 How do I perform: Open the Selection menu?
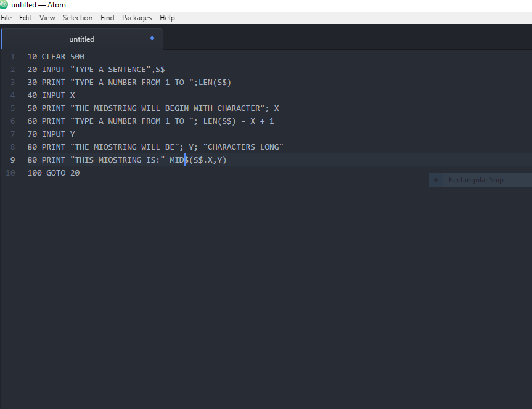pyautogui.click(x=78, y=18)
